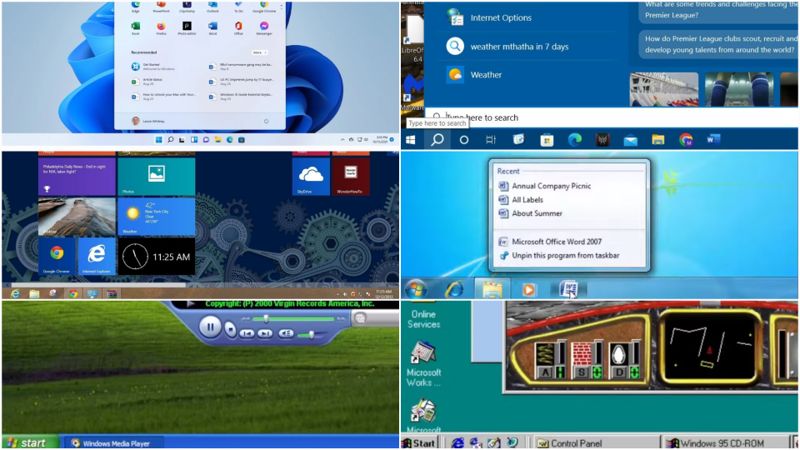Open Chrome on the Windows 10 taskbar

click(686, 139)
